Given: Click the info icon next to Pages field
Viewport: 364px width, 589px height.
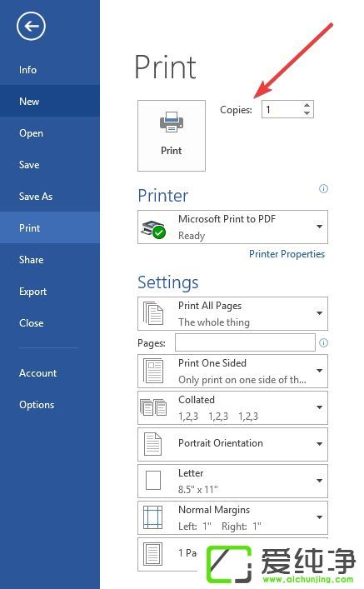Looking at the screenshot, I should tap(323, 342).
